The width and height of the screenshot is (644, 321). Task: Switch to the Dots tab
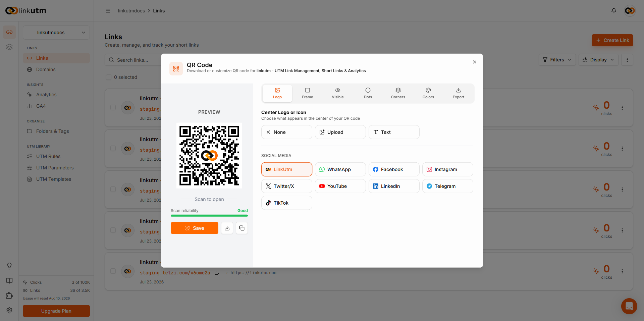[x=368, y=93]
